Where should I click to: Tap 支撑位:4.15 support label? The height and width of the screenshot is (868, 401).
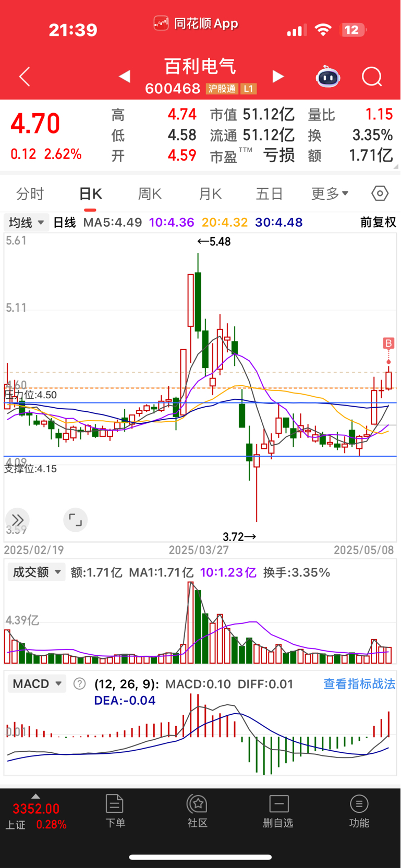point(31,468)
